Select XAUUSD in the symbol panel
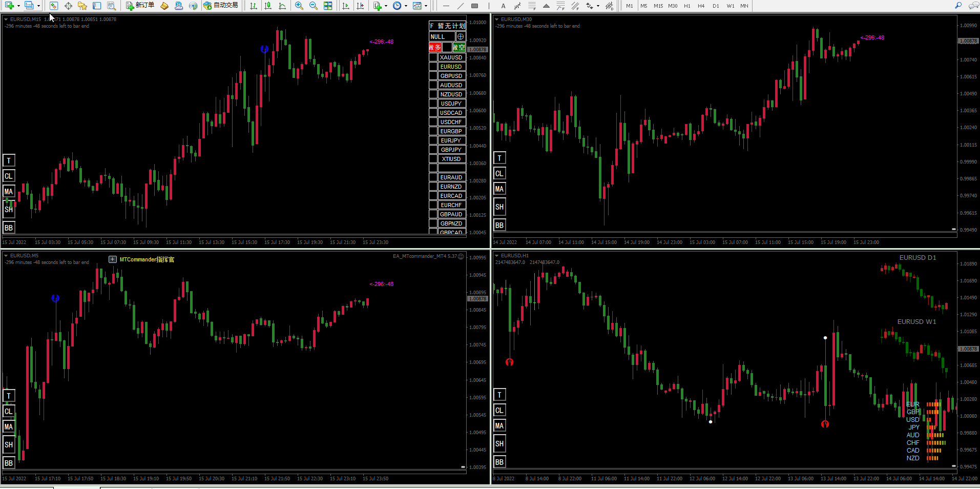This screenshot has width=980, height=489. click(451, 57)
